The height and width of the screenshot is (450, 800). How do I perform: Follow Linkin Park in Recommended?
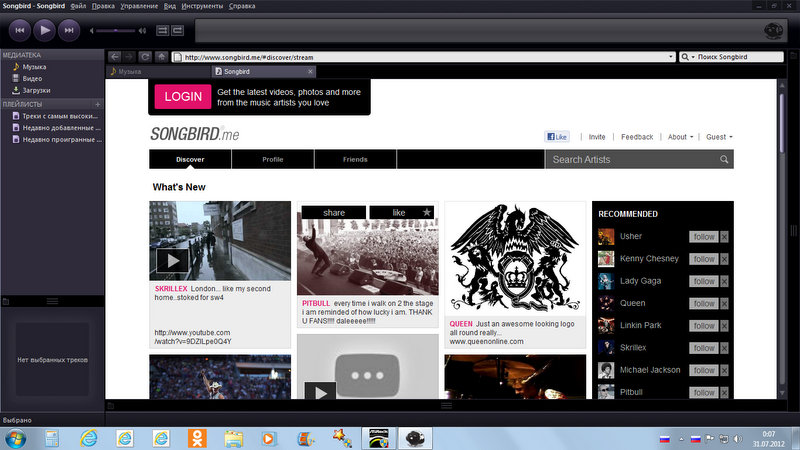click(704, 326)
